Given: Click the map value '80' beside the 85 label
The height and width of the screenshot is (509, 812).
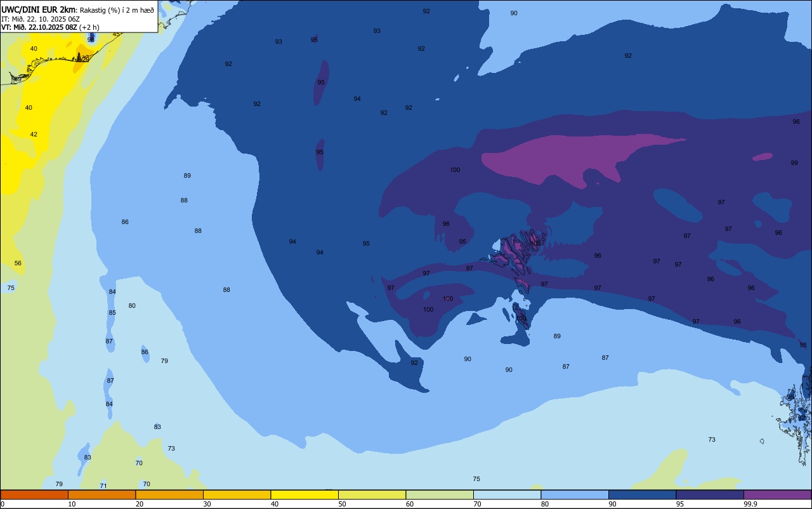Looking at the screenshot, I should (132, 305).
